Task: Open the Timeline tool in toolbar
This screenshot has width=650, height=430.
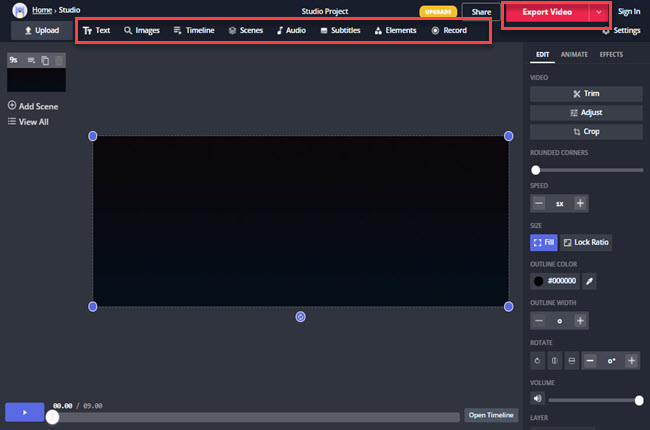Action: point(194,30)
